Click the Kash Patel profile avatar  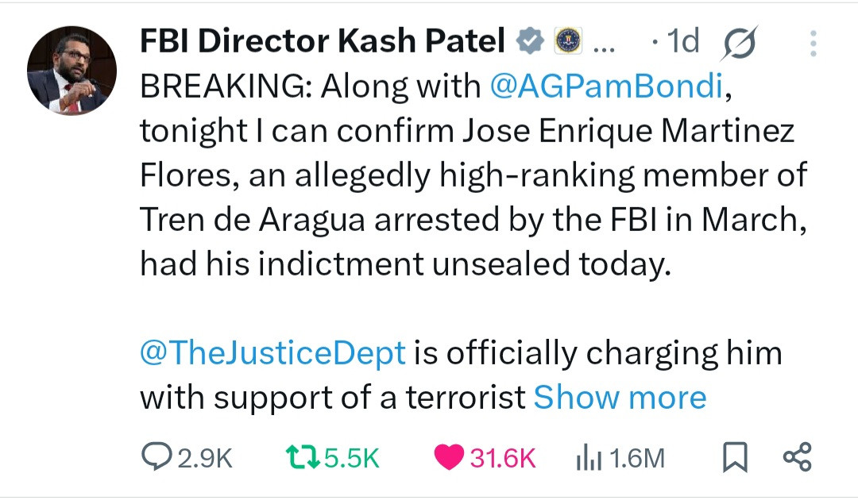tap(72, 71)
